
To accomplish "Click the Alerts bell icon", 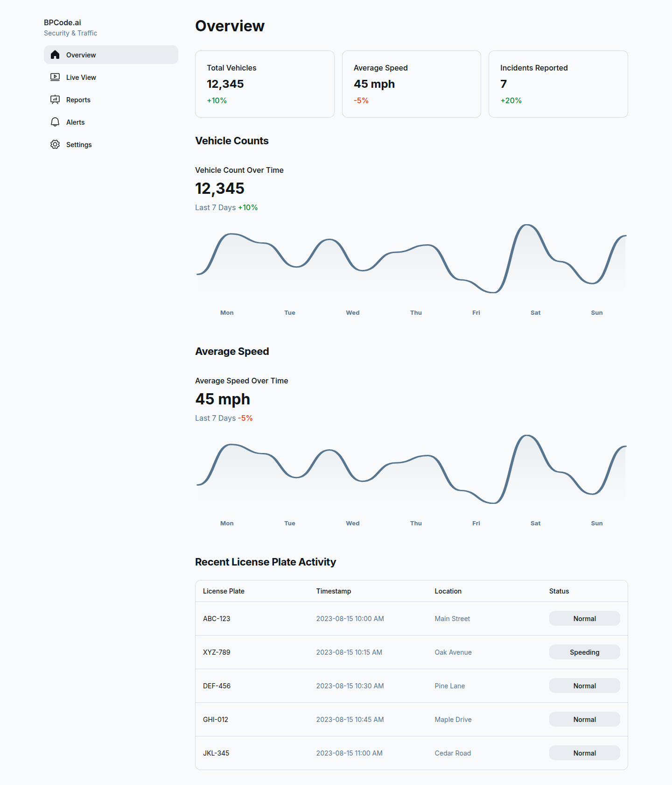I will pos(55,122).
